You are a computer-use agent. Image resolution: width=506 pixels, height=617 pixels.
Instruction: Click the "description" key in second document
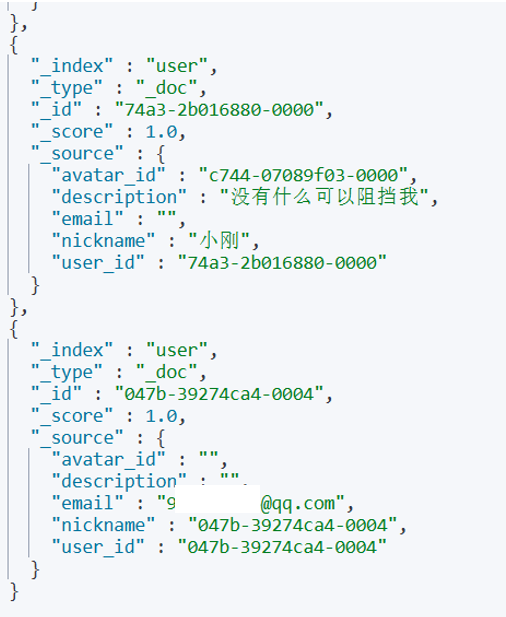pos(119,482)
